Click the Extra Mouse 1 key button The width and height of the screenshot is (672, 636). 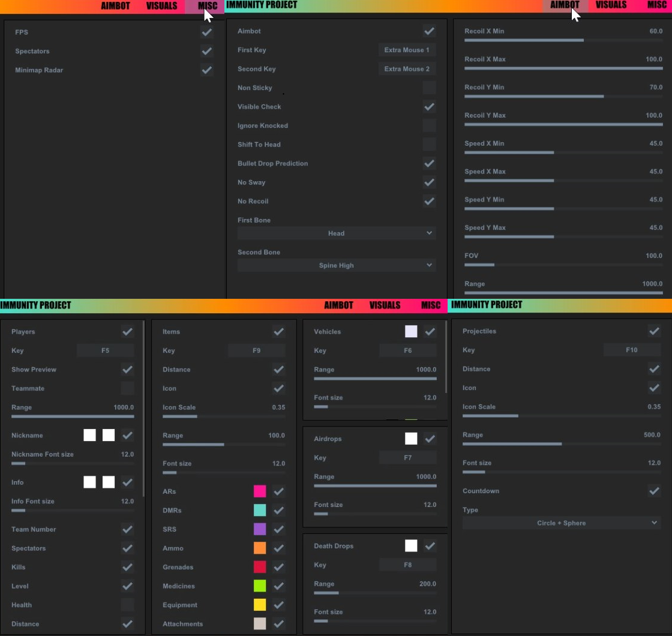click(407, 50)
